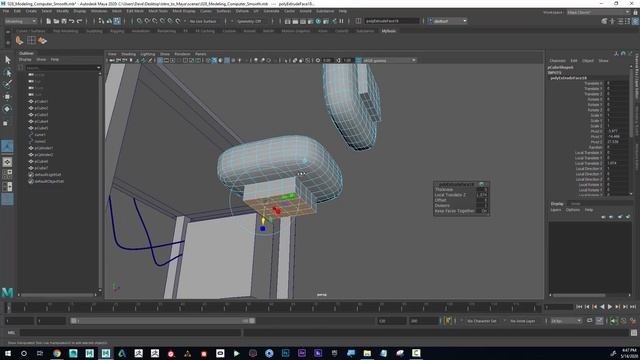Screen dimensions: 640x360
Task: Open File Explorer from taskbar
Action: coord(367,353)
